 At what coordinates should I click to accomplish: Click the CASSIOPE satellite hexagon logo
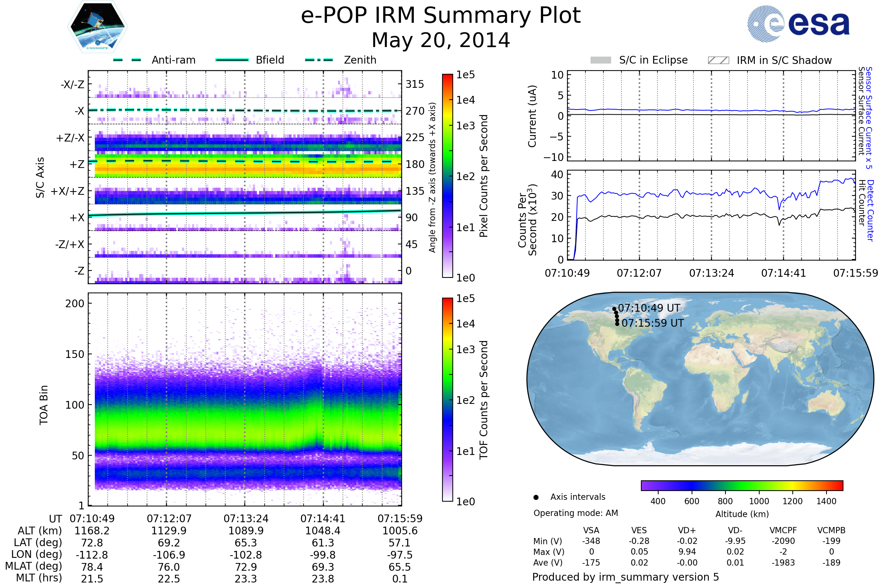97,27
